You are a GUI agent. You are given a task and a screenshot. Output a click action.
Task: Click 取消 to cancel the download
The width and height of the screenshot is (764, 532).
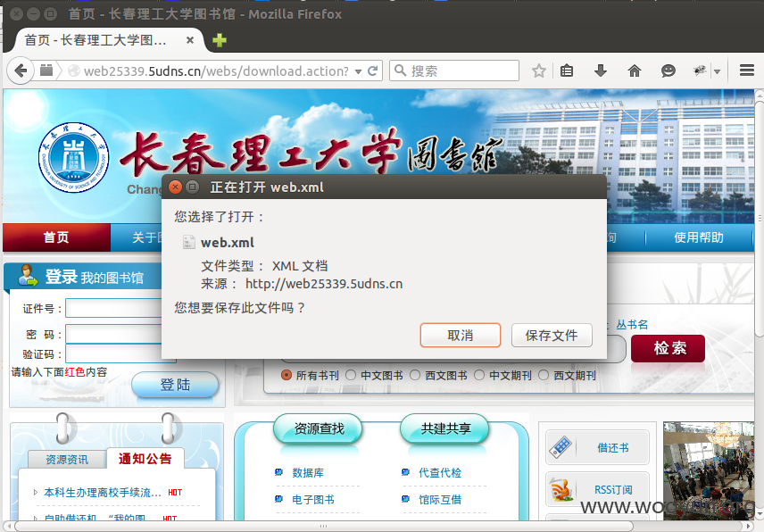(x=461, y=336)
